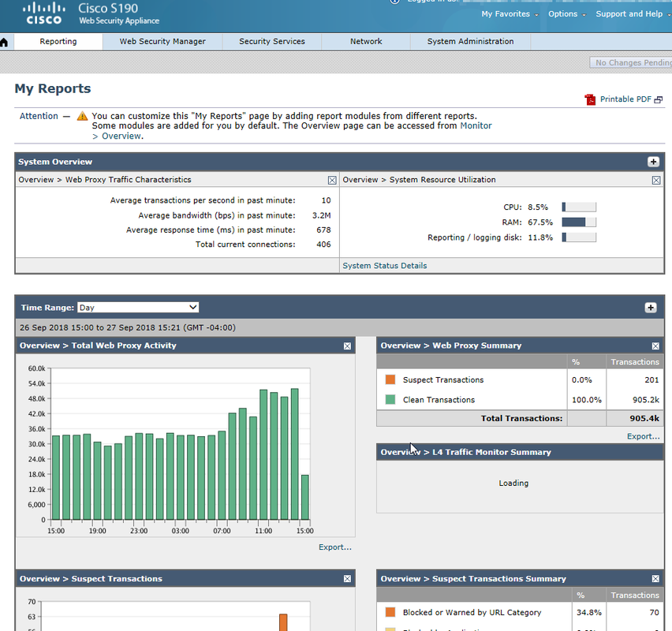
Task: Click the 'Attention' label text
Action: (39, 116)
